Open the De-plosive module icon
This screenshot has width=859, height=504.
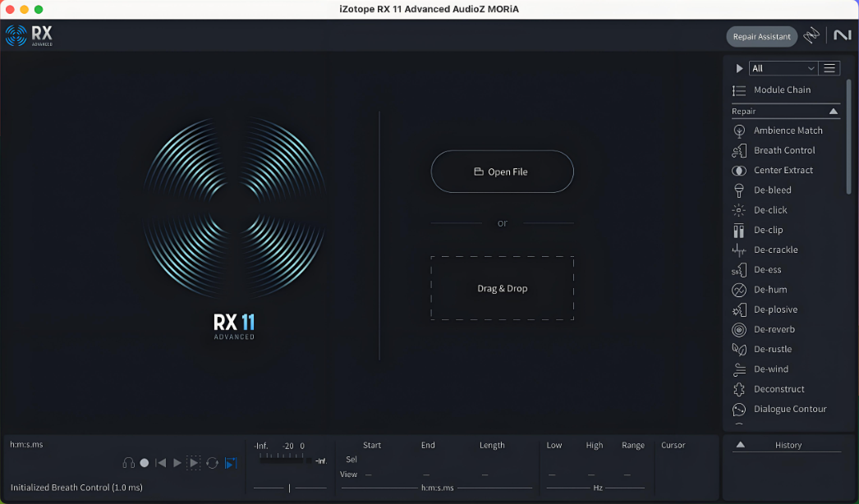pyautogui.click(x=739, y=309)
